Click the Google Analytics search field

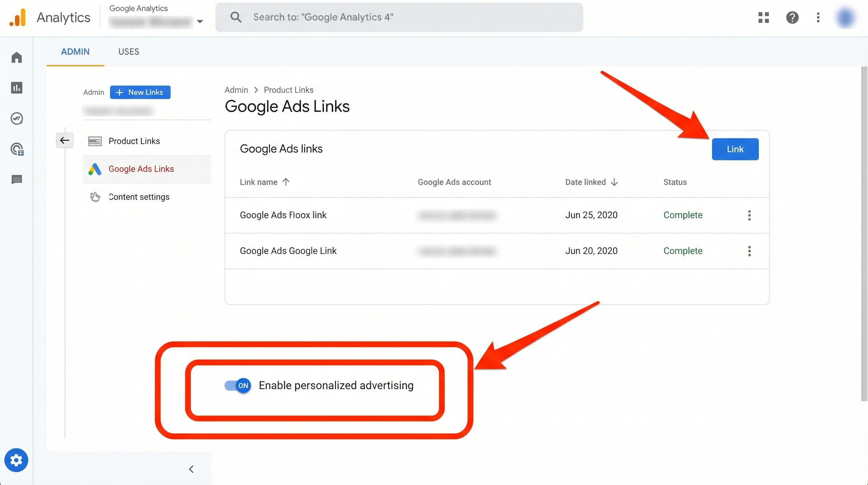pyautogui.click(x=399, y=18)
